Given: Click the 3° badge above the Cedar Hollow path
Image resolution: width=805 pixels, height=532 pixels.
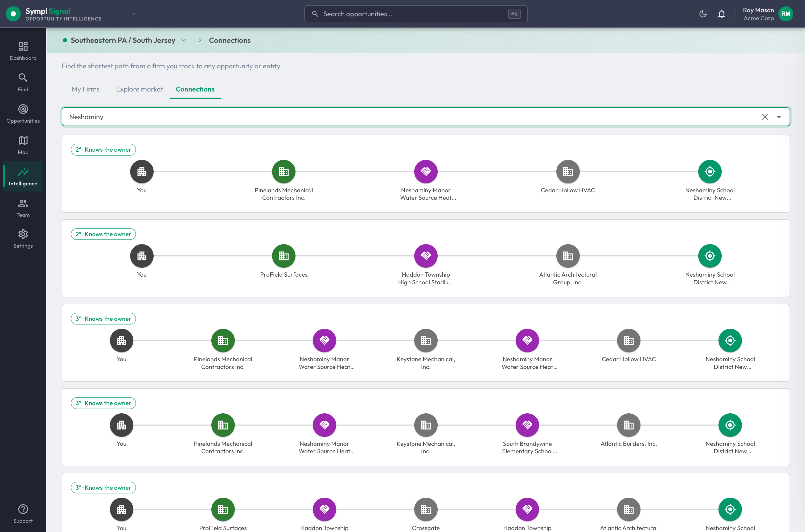Looking at the screenshot, I should point(103,319).
